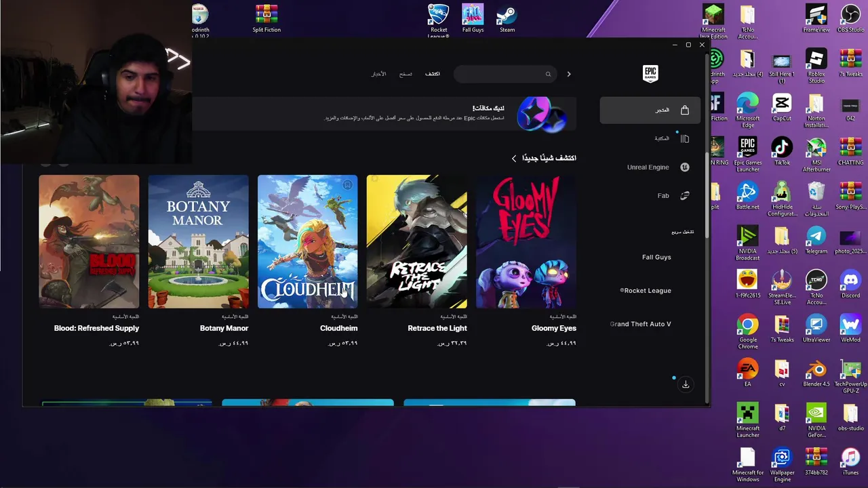This screenshot has height=488, width=868.
Task: Open the OBS Studio desktop shortcut
Action: click(x=850, y=18)
